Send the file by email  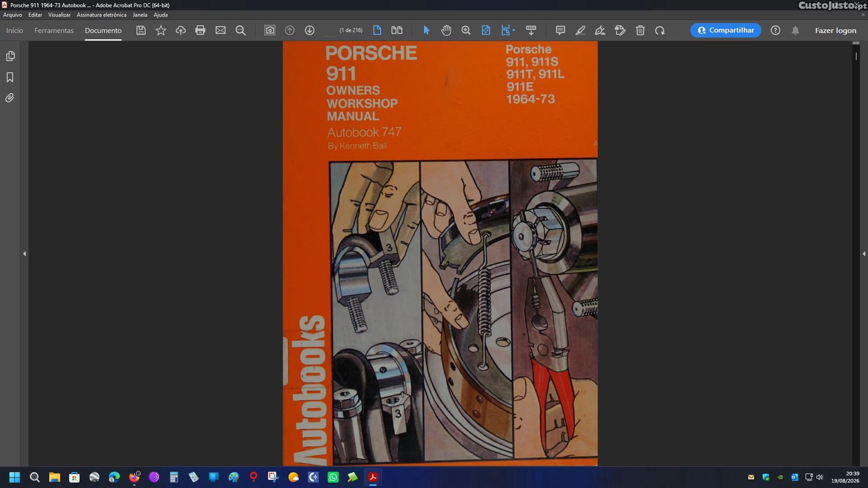click(x=220, y=30)
